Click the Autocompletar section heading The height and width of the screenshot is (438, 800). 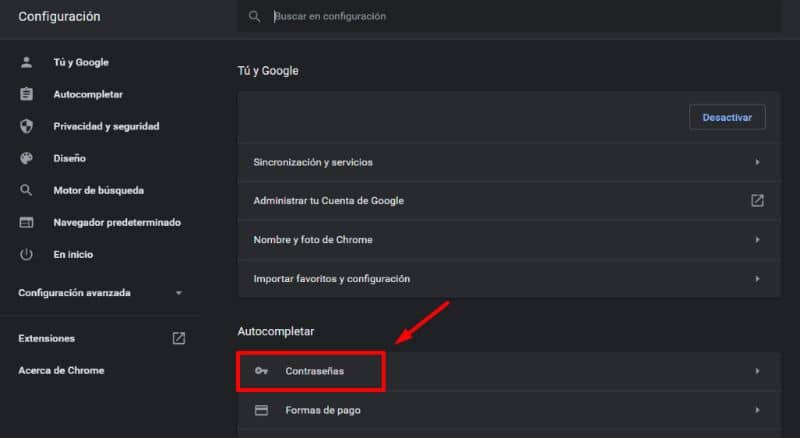276,331
